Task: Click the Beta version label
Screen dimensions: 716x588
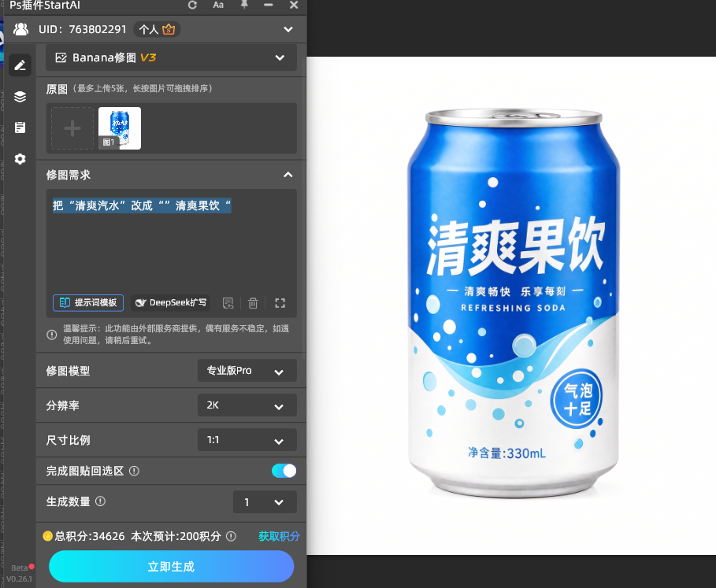Action: [19, 568]
